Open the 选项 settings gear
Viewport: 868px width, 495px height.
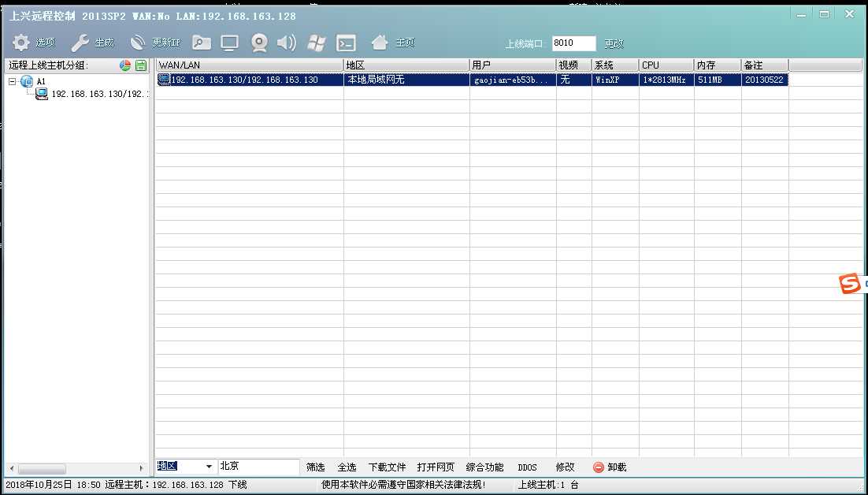(x=21, y=43)
